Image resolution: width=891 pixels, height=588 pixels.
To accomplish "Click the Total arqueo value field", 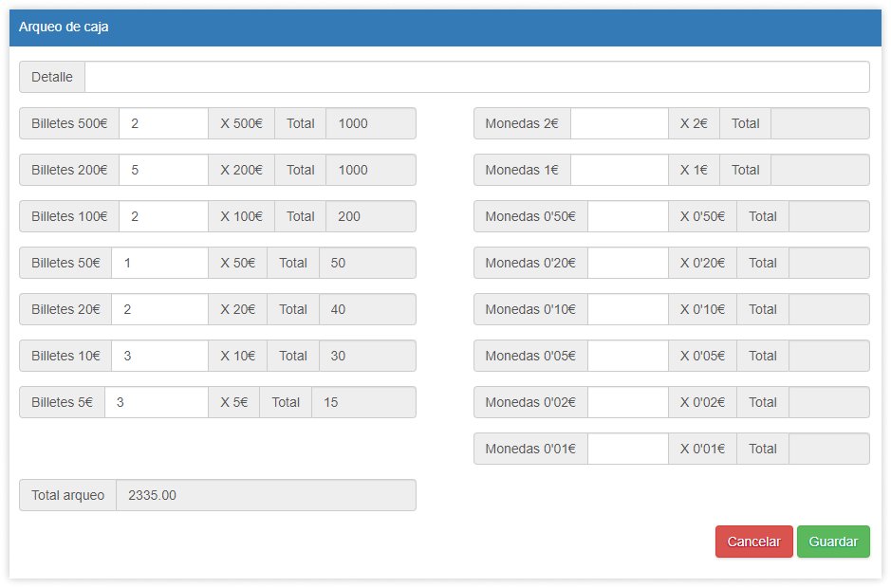I will click(x=266, y=495).
